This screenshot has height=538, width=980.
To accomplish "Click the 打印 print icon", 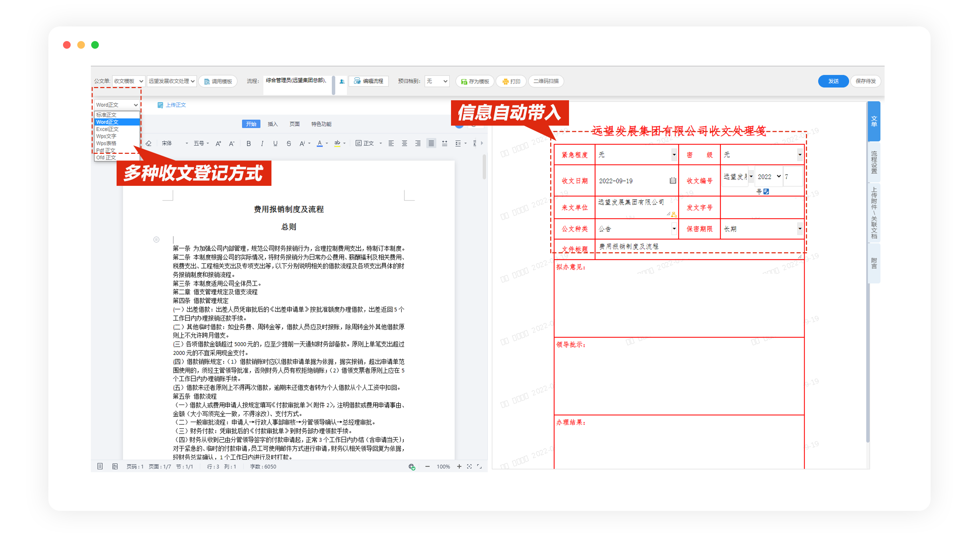I will click(x=506, y=81).
